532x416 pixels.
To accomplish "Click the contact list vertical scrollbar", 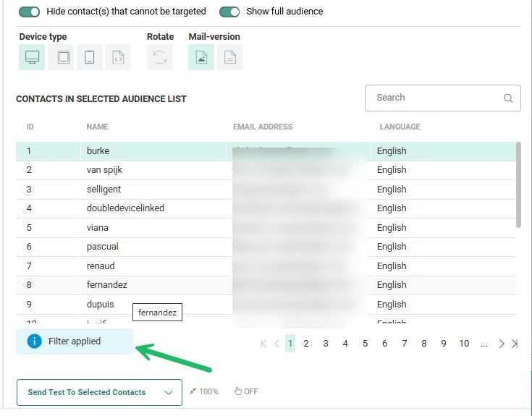I will 518,184.
